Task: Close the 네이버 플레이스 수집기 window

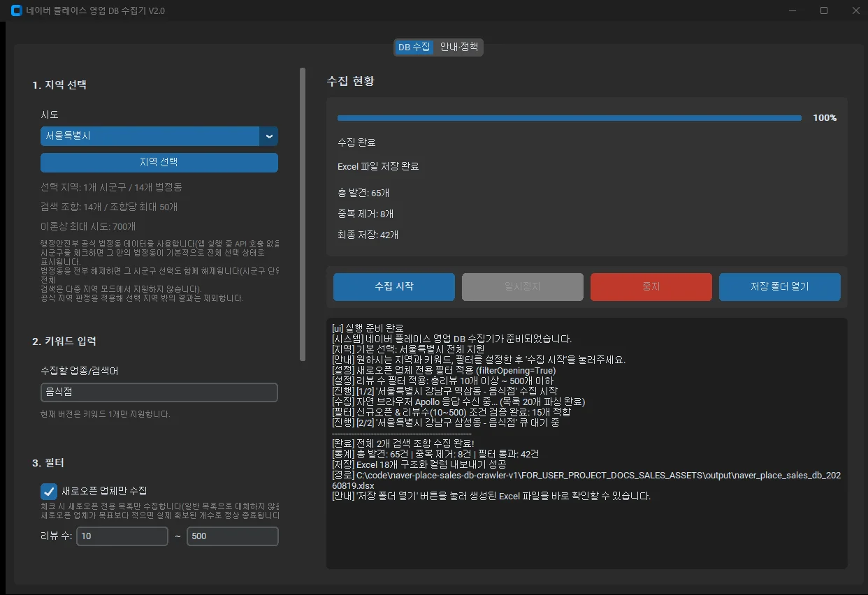Action: pyautogui.click(x=855, y=10)
